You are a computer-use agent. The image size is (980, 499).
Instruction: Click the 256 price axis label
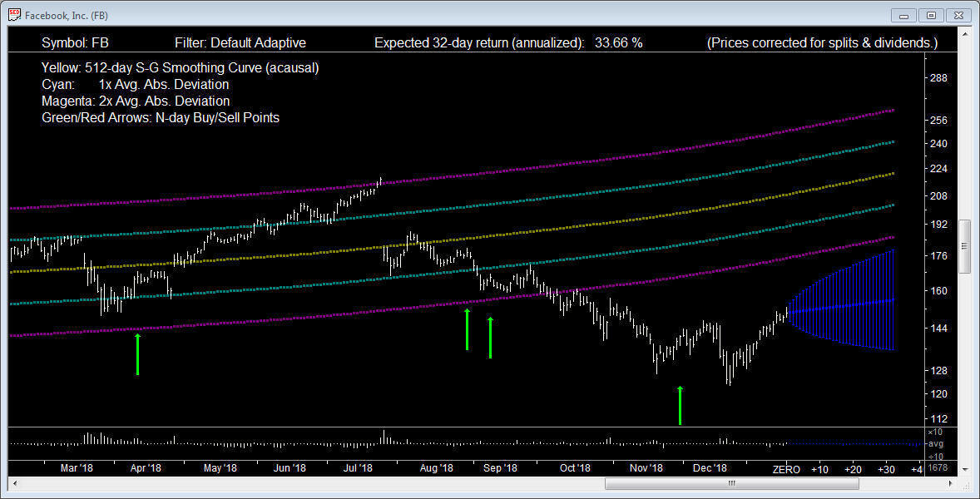[938, 121]
